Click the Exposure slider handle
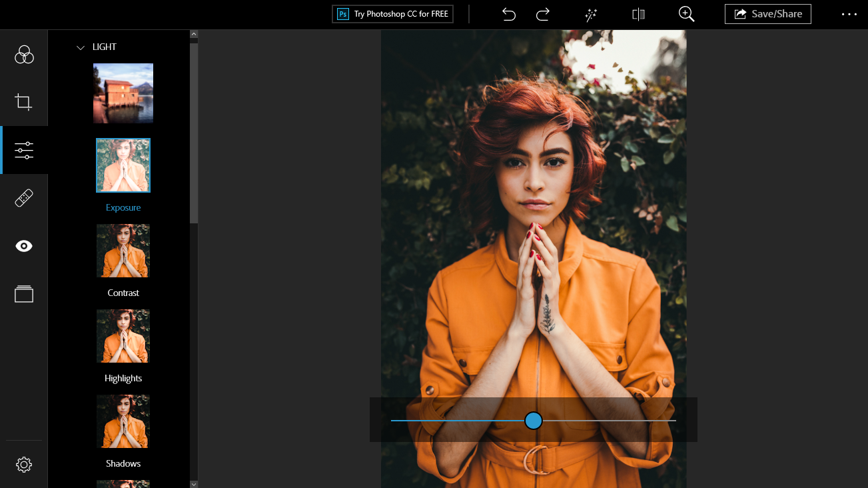Screen dimensions: 868x488 (533, 421)
